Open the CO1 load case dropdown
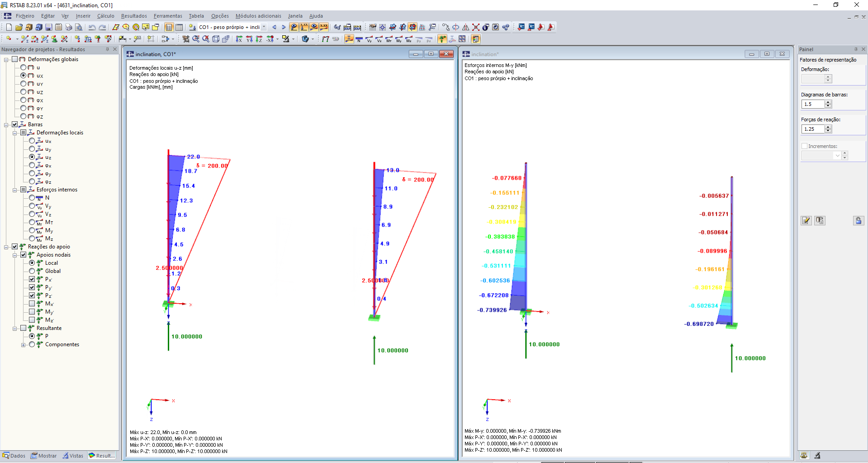868x463 pixels. 264,27
